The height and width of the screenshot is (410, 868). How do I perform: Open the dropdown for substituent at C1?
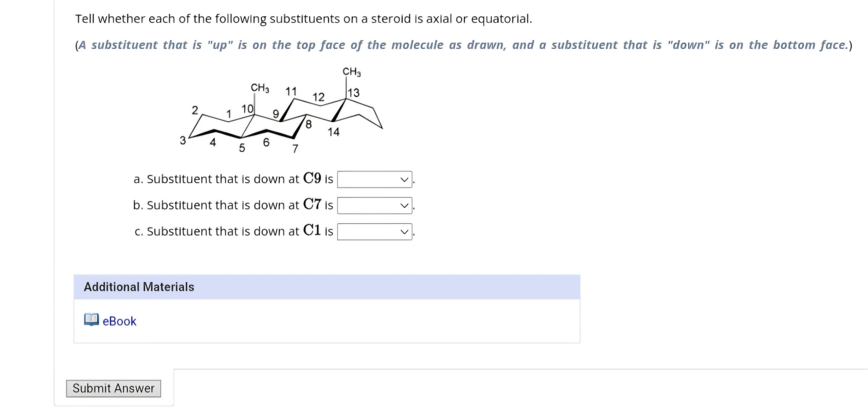pyautogui.click(x=375, y=231)
